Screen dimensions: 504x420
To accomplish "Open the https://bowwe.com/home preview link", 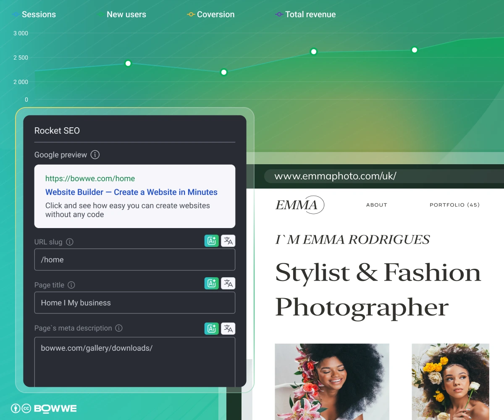I will pos(90,178).
